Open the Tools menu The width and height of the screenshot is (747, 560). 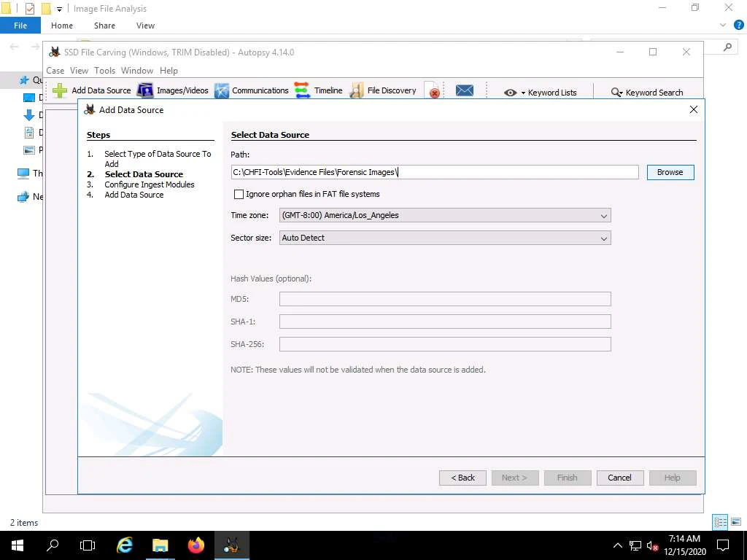(x=105, y=71)
